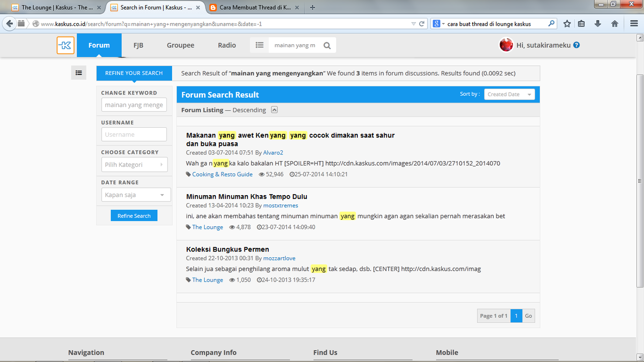Screen dimensions: 644x362
Task: Select the FJB navigation item
Action: 138,45
